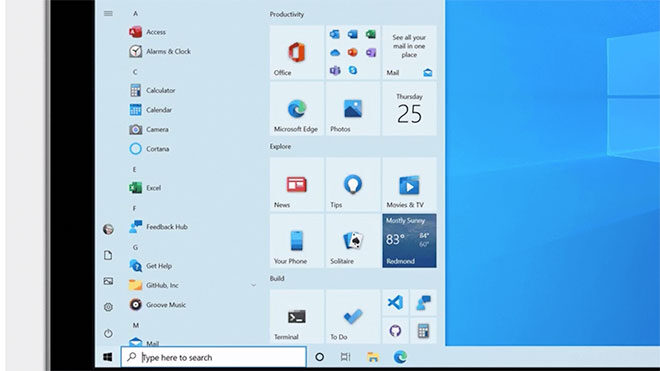Open the Tips tile
660x371 pixels.
[x=353, y=184]
